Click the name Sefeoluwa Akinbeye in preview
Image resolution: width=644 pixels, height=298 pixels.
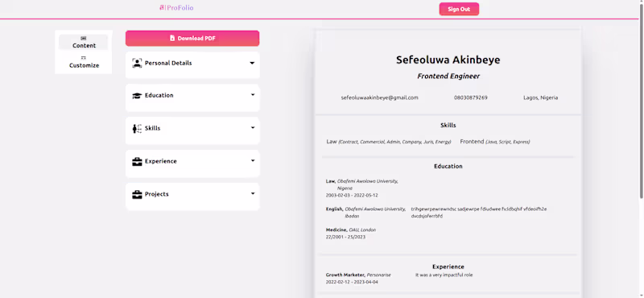click(x=448, y=60)
